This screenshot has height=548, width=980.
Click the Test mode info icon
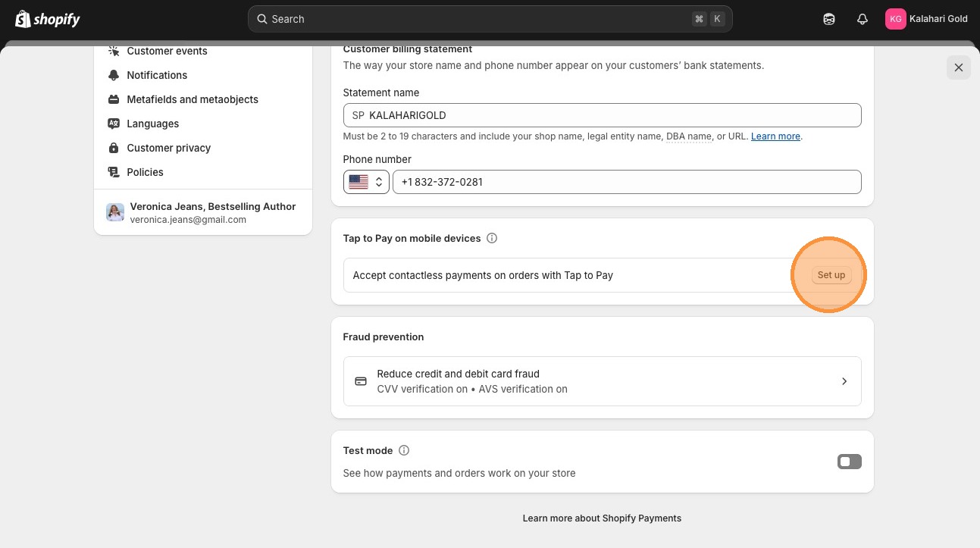pos(404,450)
